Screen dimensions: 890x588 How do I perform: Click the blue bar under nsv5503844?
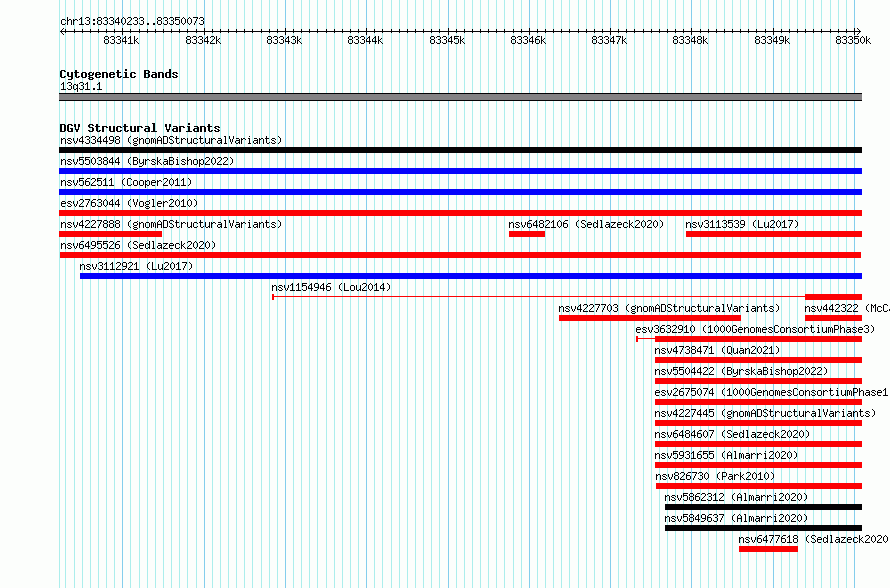tap(460, 171)
